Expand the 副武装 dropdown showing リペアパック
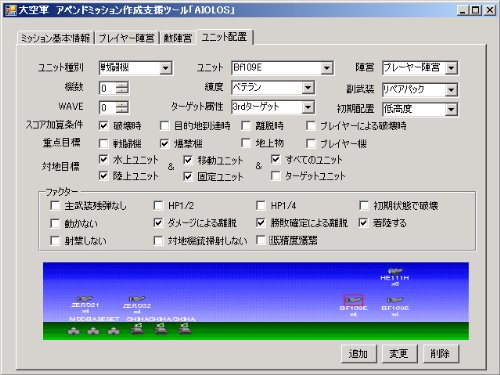Image resolution: width=500 pixels, height=375 pixels. click(451, 90)
